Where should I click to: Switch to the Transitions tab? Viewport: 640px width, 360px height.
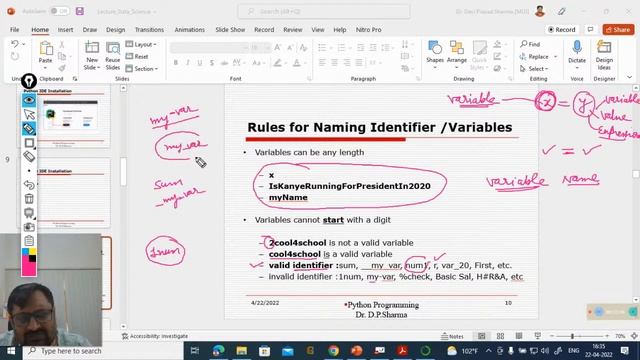point(149,29)
